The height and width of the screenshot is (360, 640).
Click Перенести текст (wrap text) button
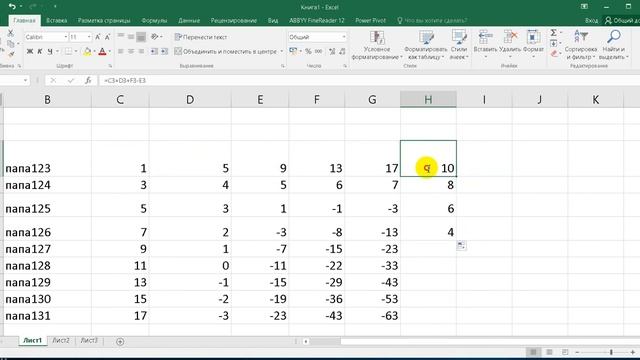click(x=200, y=37)
